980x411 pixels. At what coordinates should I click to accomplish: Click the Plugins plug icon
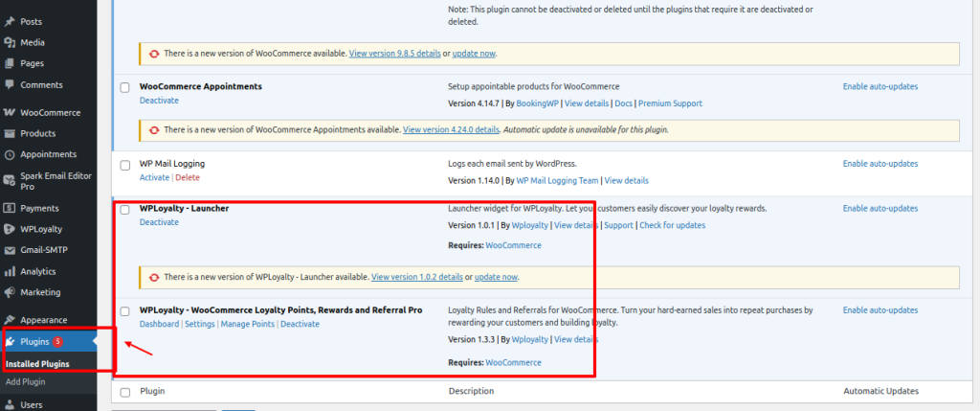pyautogui.click(x=10, y=342)
